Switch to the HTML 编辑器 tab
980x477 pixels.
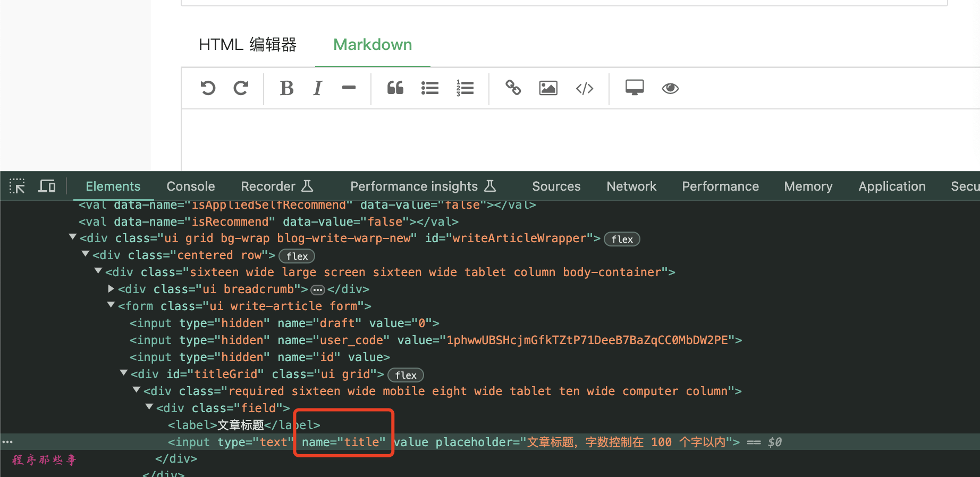point(247,45)
